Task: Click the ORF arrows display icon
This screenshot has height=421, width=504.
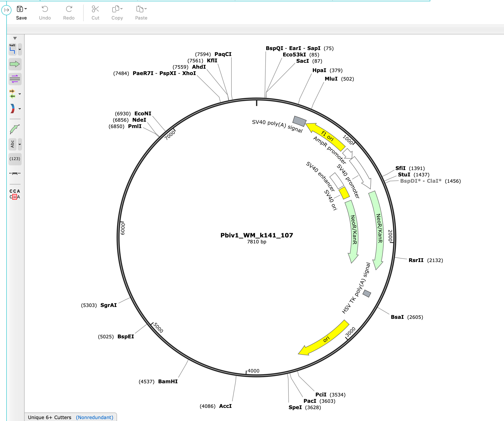Action: click(13, 94)
